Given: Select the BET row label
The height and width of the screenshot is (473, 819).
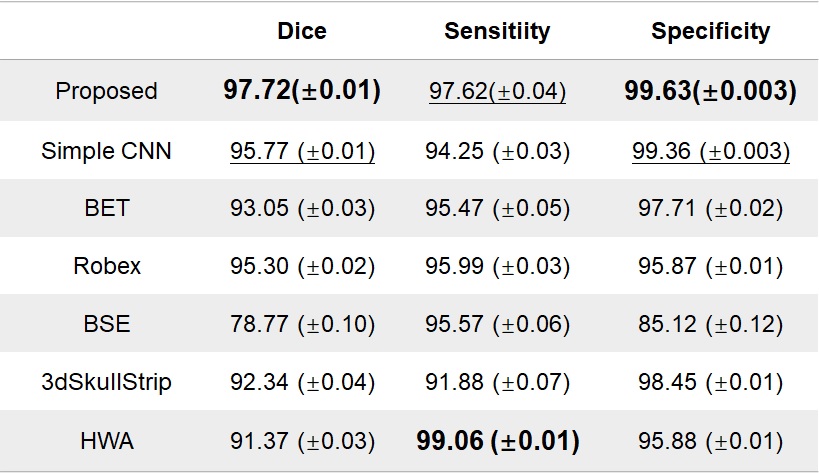Looking at the screenshot, I should (x=106, y=209).
